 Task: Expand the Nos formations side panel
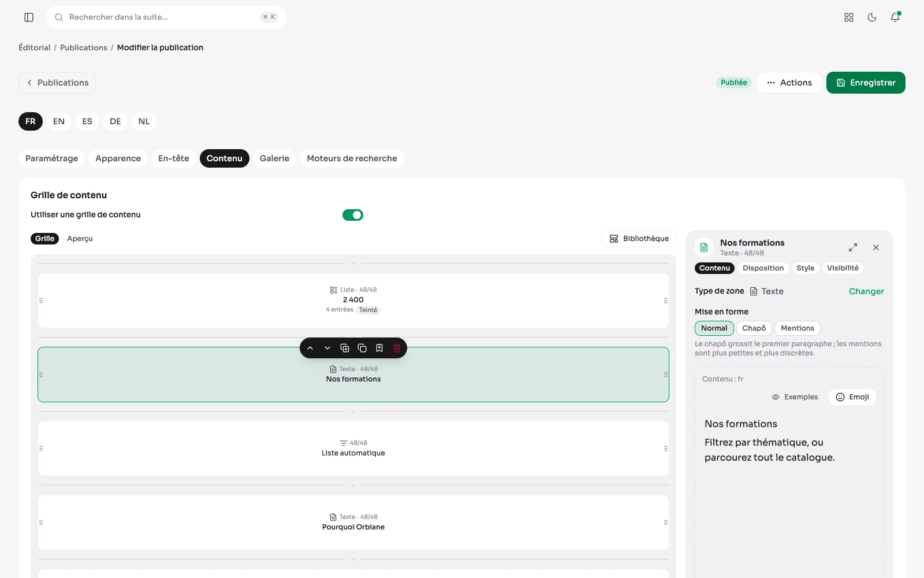coord(853,247)
